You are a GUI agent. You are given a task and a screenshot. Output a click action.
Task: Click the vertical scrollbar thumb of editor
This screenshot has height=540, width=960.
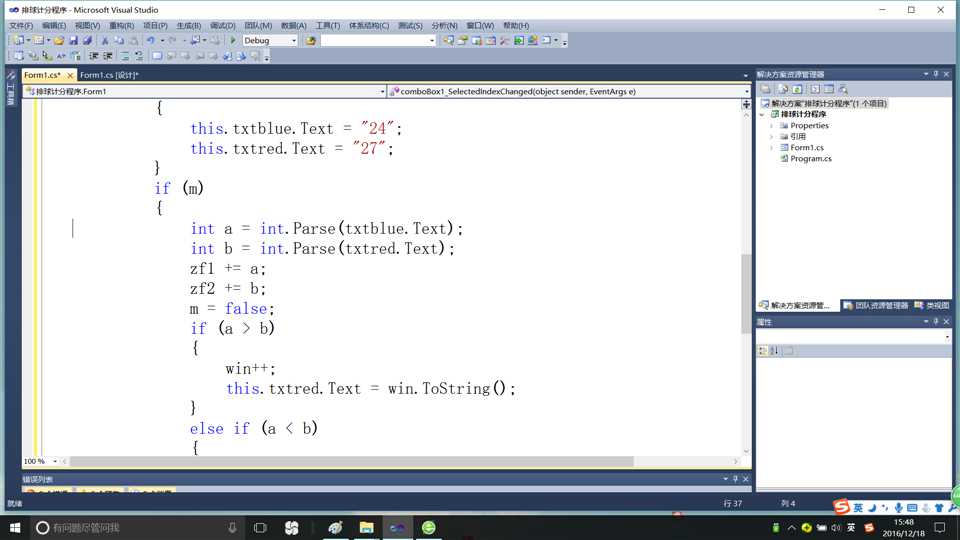tap(746, 294)
